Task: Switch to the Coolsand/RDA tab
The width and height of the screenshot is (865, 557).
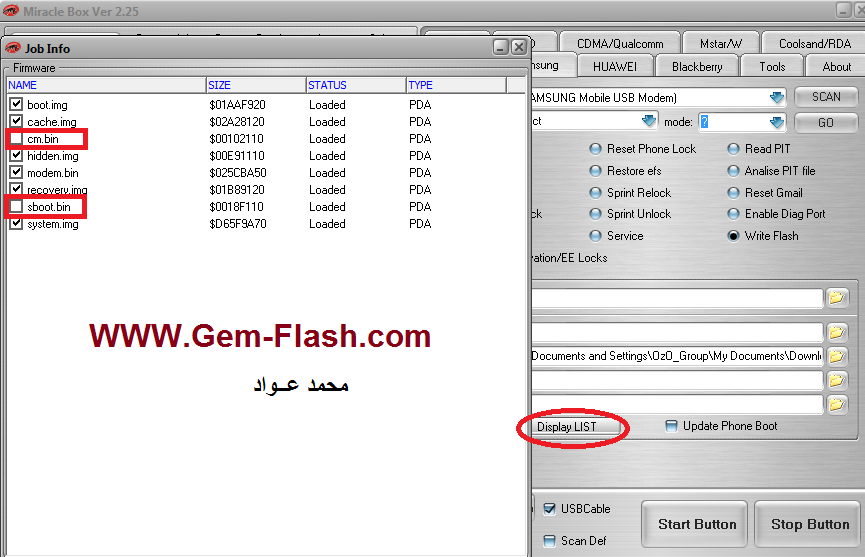Action: (x=814, y=44)
